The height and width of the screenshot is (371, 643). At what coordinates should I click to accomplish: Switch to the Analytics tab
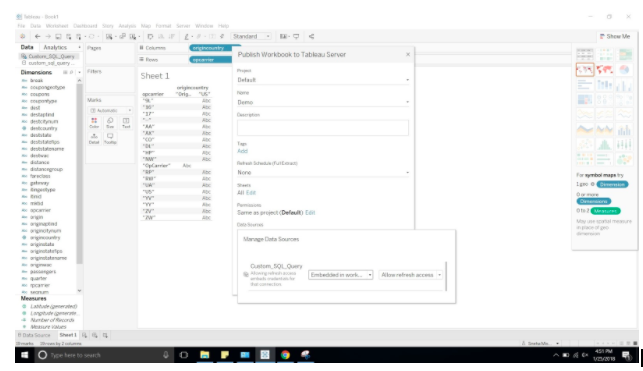(55, 48)
